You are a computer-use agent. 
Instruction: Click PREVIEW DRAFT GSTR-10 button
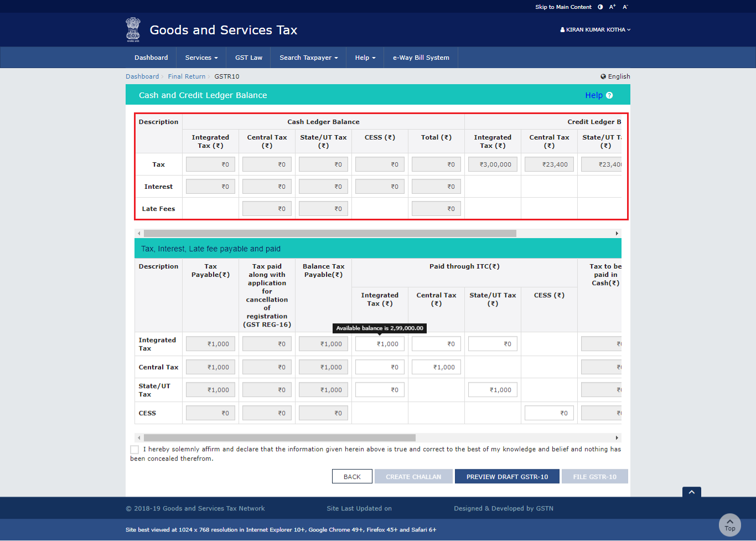pyautogui.click(x=507, y=476)
